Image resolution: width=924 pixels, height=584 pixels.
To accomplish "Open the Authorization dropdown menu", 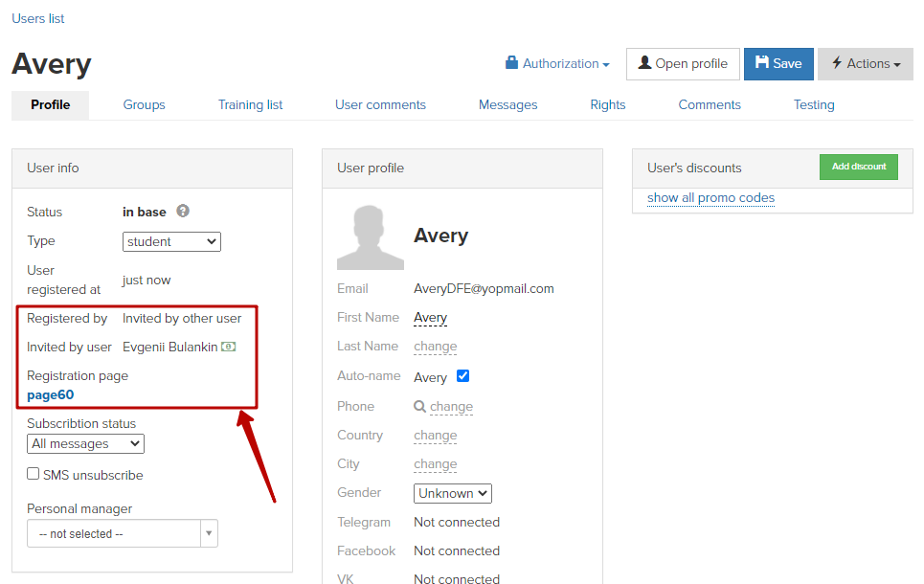I will (557, 64).
